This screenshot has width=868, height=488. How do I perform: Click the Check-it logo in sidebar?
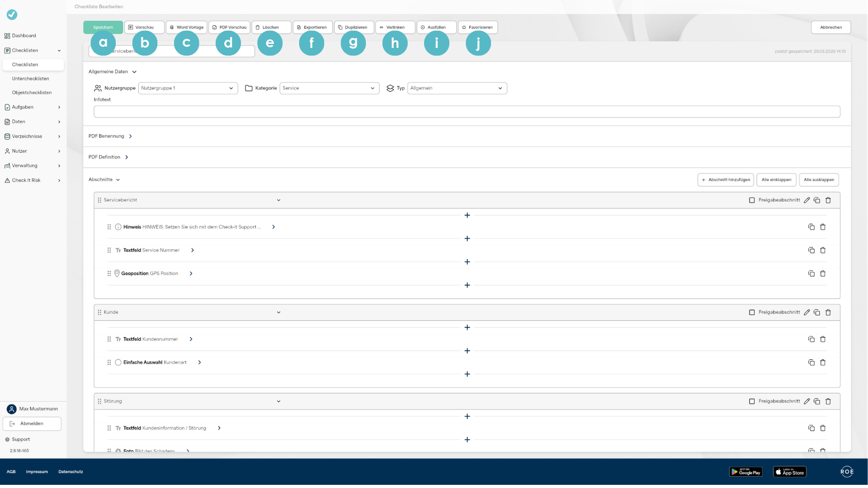click(12, 14)
